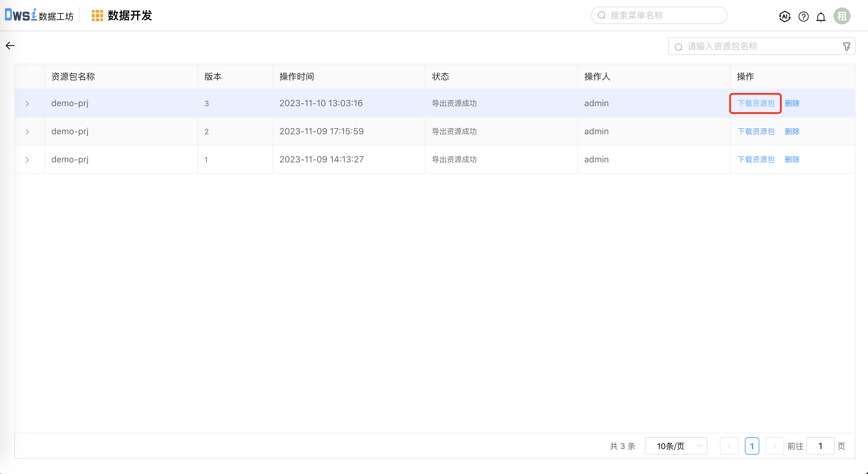Download resource package for version 1
The image size is (868, 474).
tap(756, 160)
